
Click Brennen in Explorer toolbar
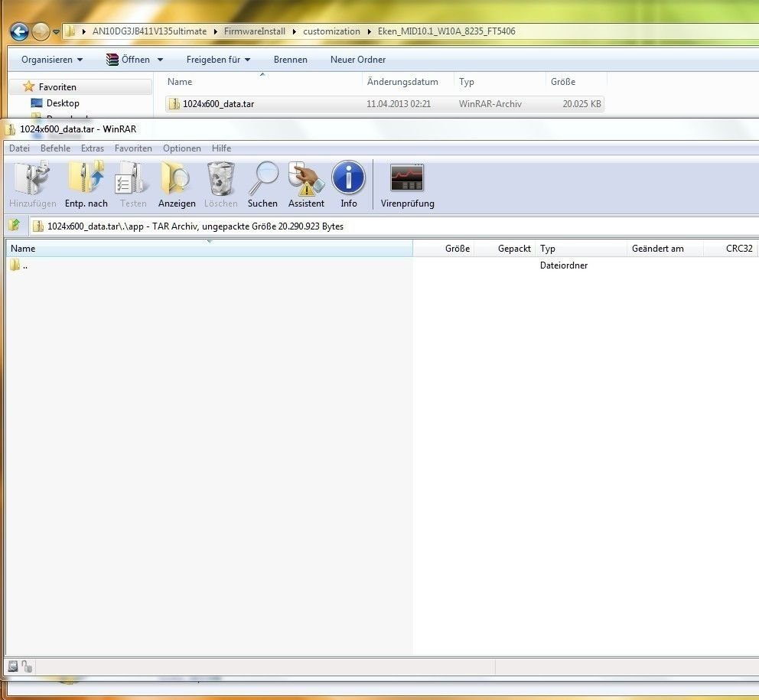point(291,60)
